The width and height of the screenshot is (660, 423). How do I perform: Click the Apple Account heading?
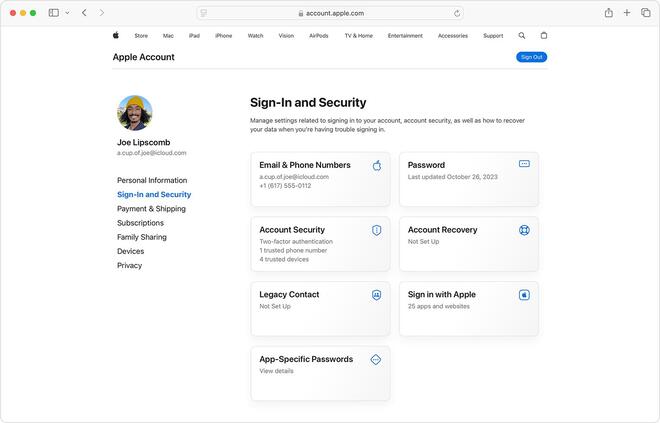click(x=144, y=57)
